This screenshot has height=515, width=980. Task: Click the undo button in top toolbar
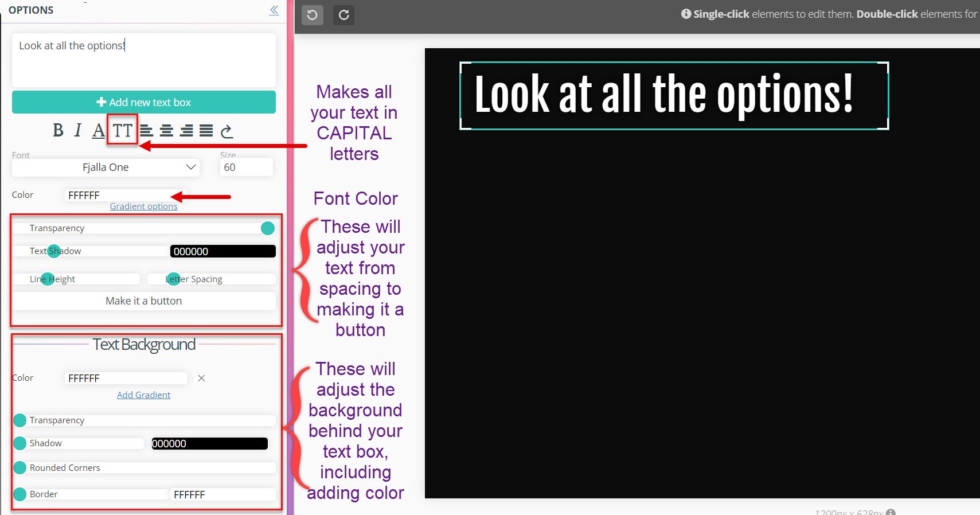tap(313, 15)
